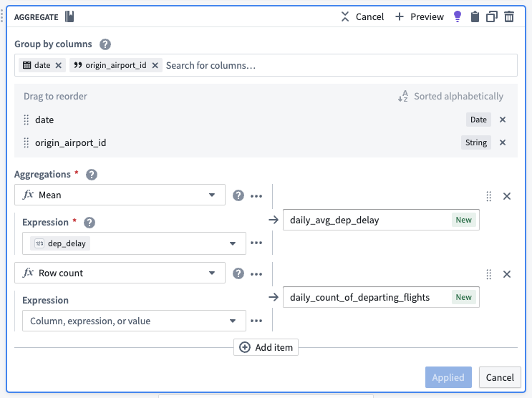
Task: Grab the drag handle for origin_airport_id row
Action: [26, 143]
